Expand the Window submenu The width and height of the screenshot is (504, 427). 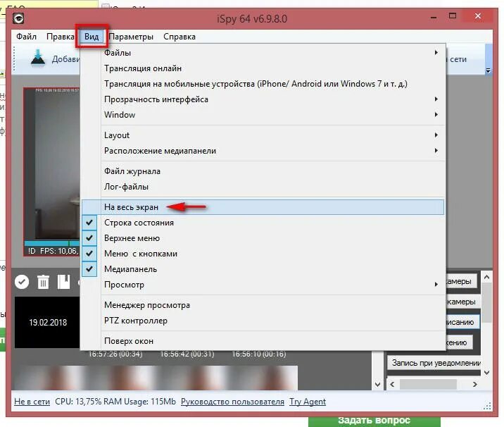(x=263, y=115)
